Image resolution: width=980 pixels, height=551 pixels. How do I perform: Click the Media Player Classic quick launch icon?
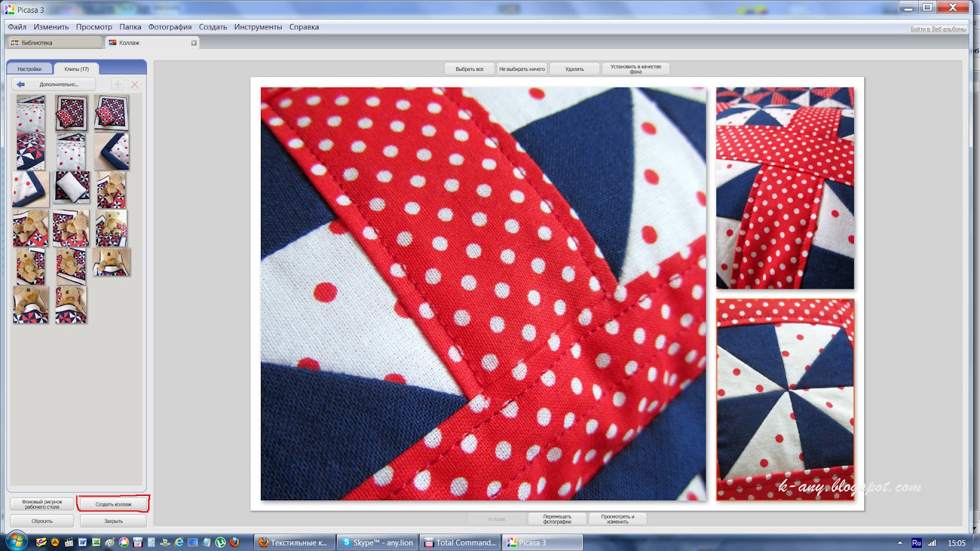click(69, 542)
